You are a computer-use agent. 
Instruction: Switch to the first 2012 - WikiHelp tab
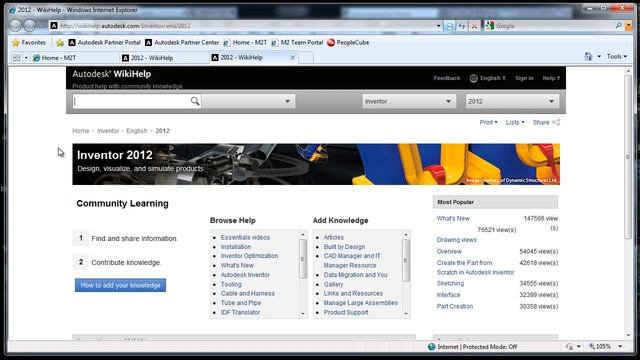click(164, 58)
